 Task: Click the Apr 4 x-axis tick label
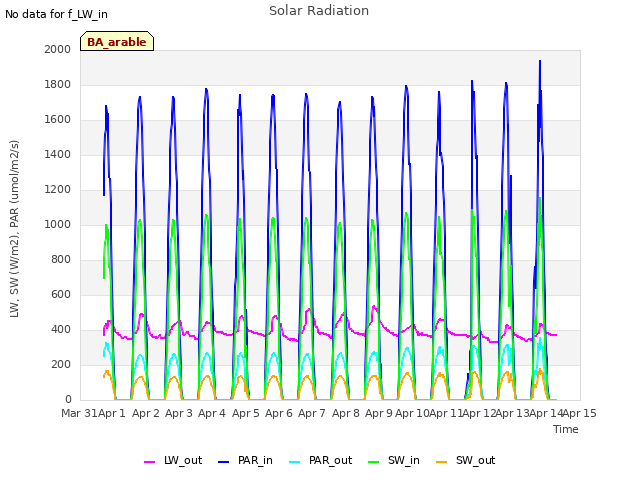[212, 413]
